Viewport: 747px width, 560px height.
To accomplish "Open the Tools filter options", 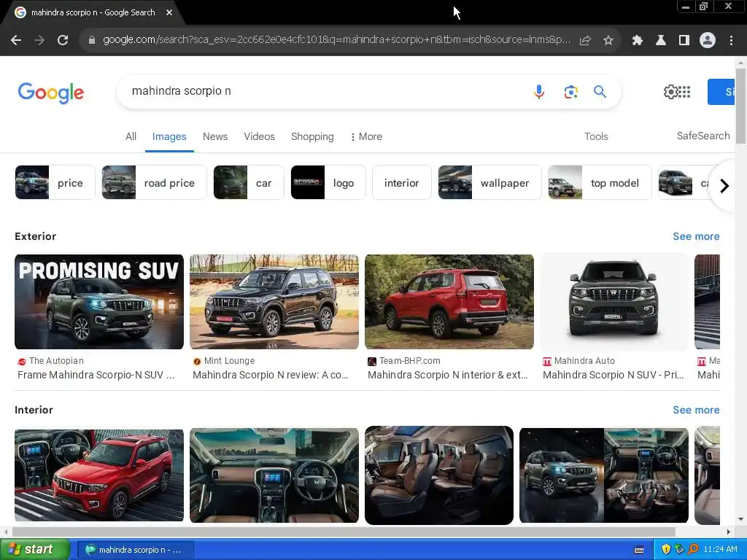I will pos(596,136).
